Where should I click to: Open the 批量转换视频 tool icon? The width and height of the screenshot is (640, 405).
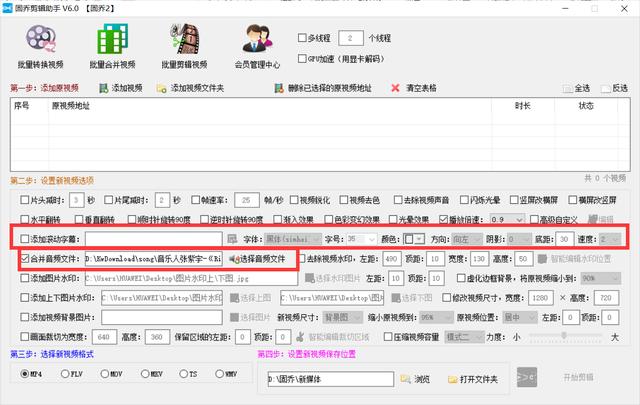[x=40, y=40]
